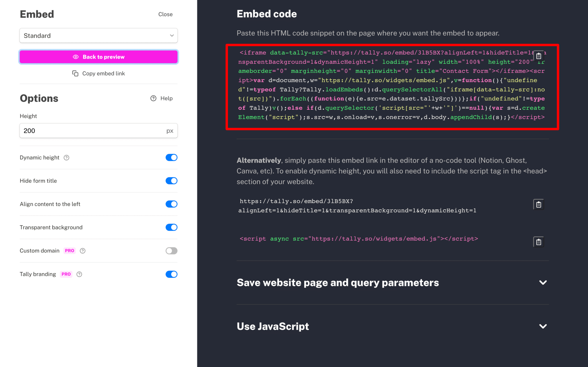Copy the embed link via its clipboard icon
This screenshot has width=588, height=367.
tap(538, 204)
